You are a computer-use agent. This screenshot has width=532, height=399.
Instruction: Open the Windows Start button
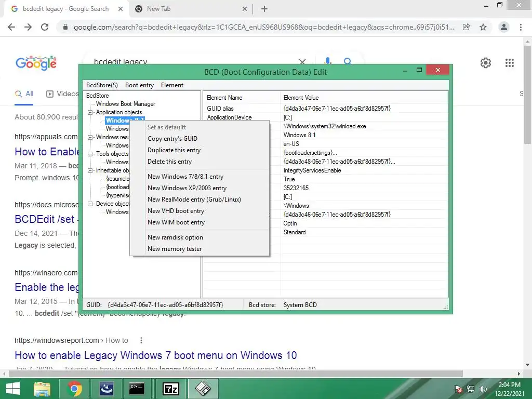(12, 389)
